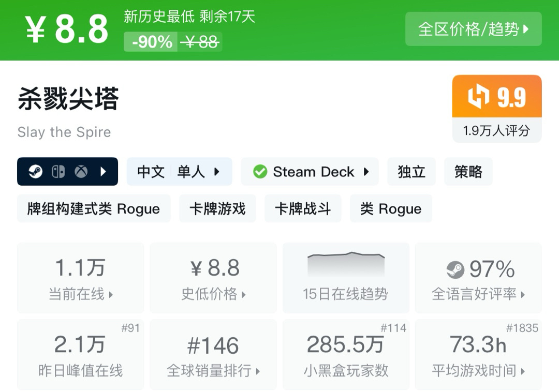
Task: Open 全球销量排行 ranking details
Action: [x=213, y=355]
